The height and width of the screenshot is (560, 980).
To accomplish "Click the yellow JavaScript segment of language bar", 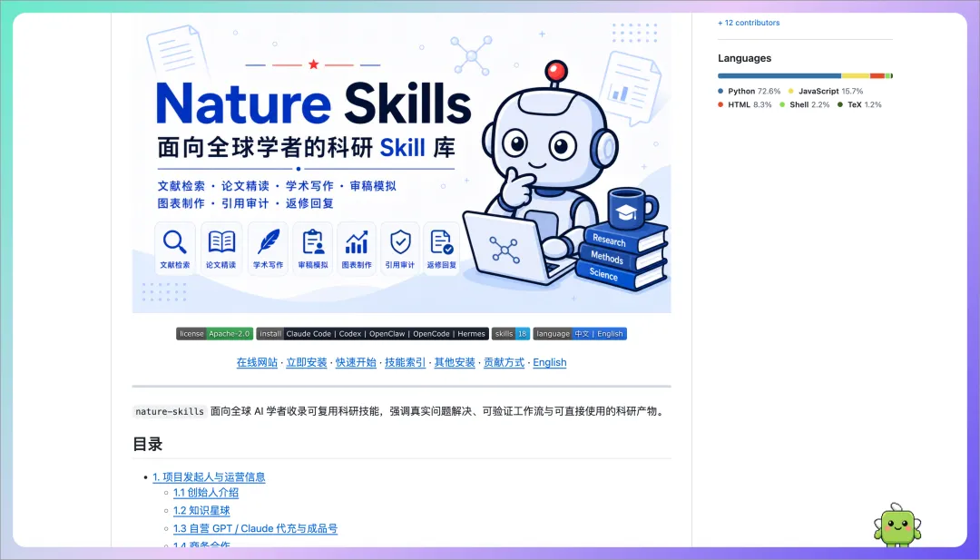I will [x=856, y=75].
